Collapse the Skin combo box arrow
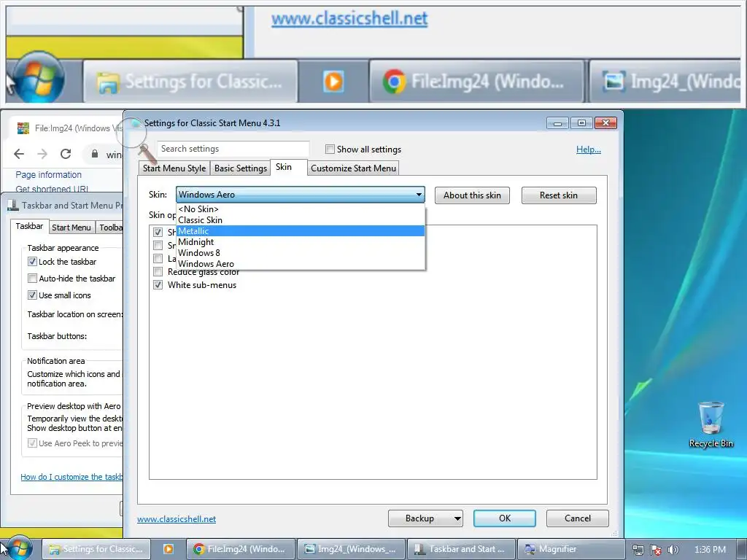This screenshot has width=747, height=560. click(x=419, y=194)
